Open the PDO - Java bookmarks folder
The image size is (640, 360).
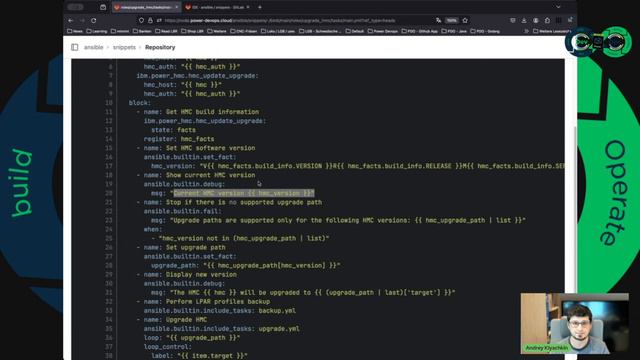pos(454,31)
